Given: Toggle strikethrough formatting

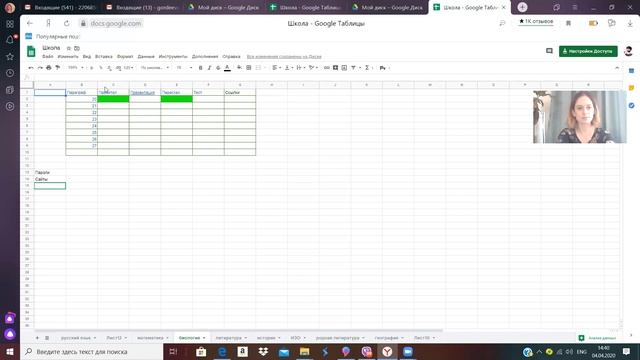Looking at the screenshot, I should [x=218, y=68].
